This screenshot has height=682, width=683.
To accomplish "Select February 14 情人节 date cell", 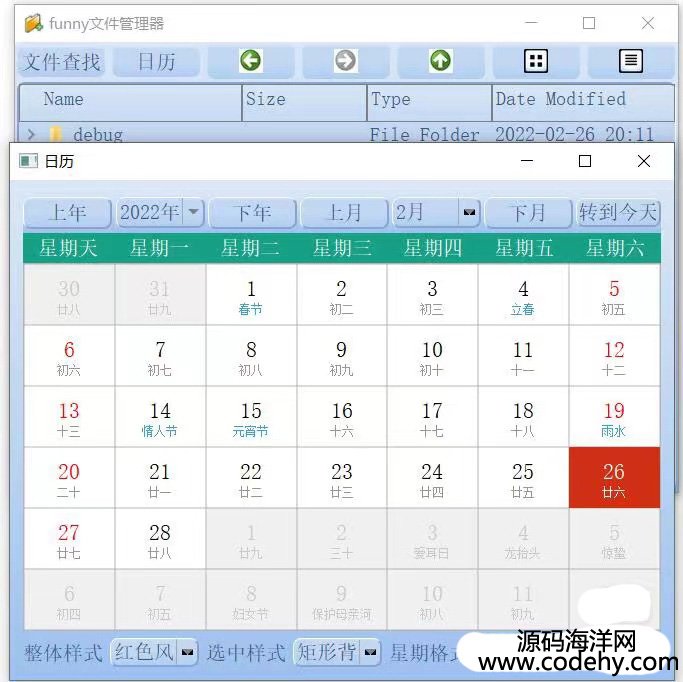I will click(160, 417).
